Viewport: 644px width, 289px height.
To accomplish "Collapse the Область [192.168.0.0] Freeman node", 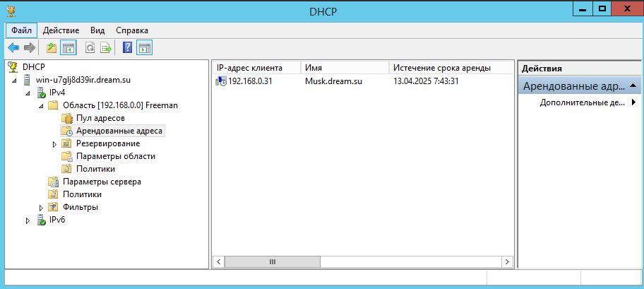I will tap(41, 106).
